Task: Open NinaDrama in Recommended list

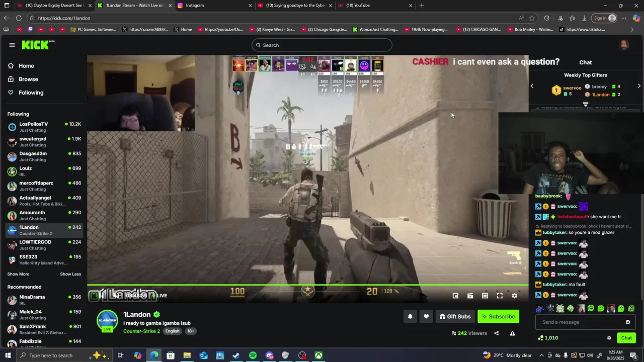Action: (44, 300)
